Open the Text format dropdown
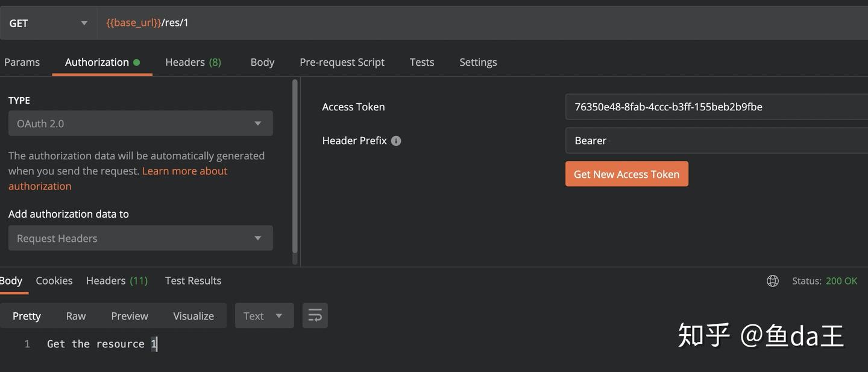 coord(263,316)
